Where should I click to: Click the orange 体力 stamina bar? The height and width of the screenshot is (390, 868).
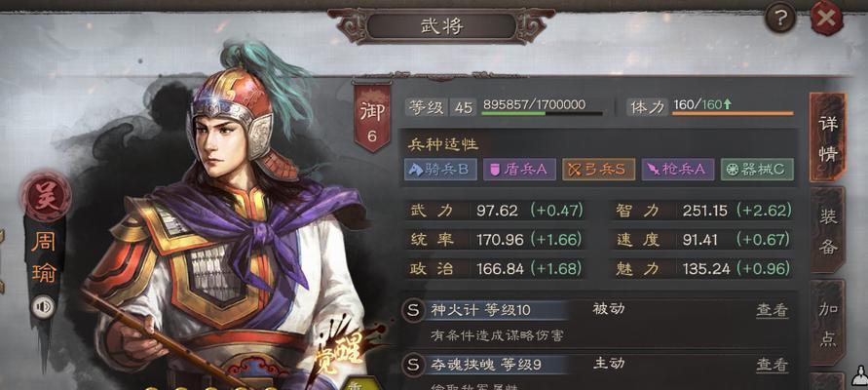coord(733,113)
